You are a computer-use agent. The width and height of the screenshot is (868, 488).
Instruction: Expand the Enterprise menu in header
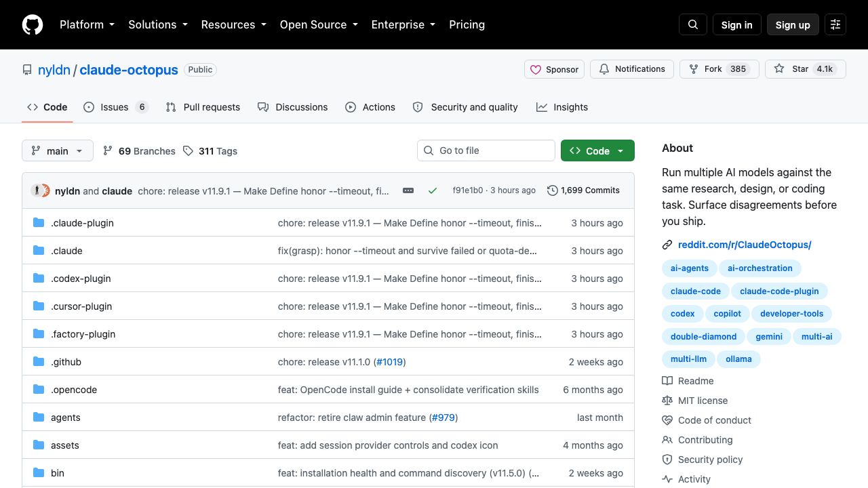click(403, 24)
